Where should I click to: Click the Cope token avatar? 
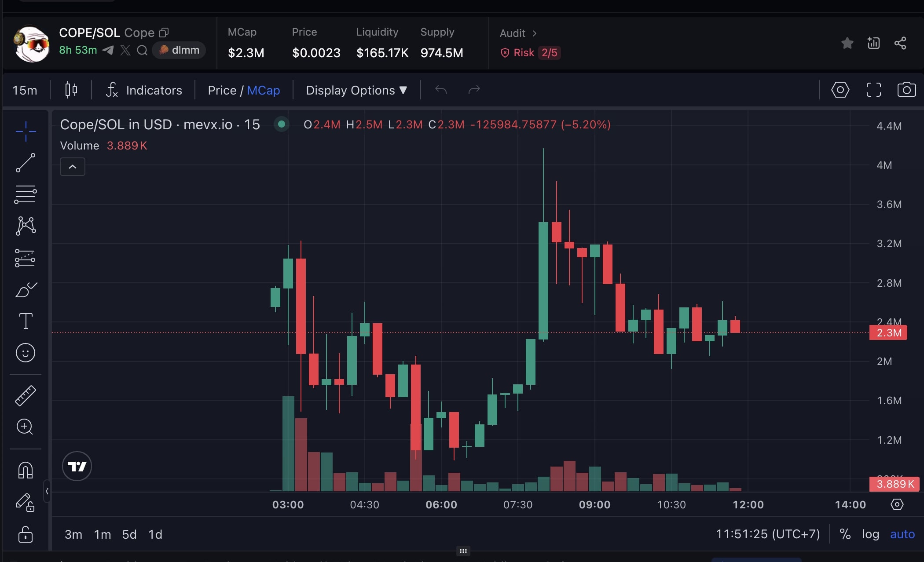click(x=32, y=44)
